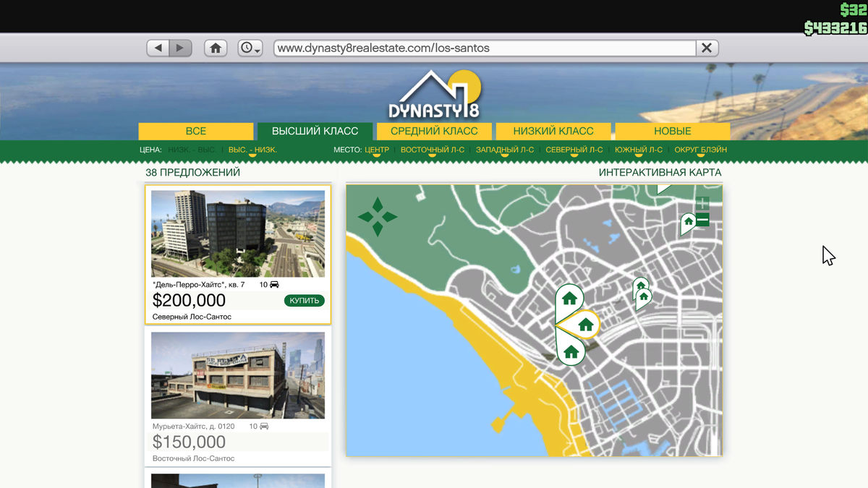Click the $433216 bank balance display
The image size is (868, 488).
pos(835,27)
